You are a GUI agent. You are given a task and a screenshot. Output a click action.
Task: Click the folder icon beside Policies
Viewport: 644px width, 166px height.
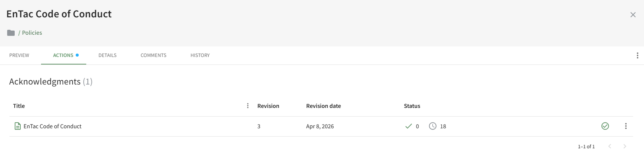[11, 33]
